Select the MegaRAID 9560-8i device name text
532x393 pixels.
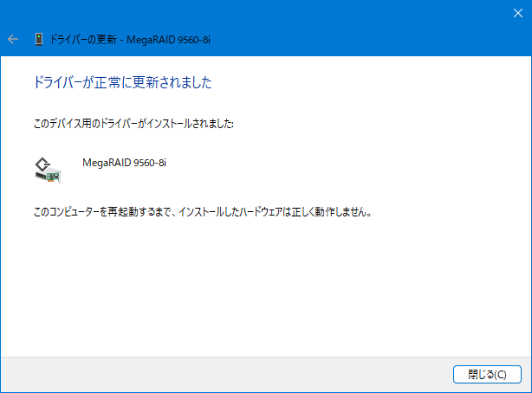pyautogui.click(x=124, y=163)
